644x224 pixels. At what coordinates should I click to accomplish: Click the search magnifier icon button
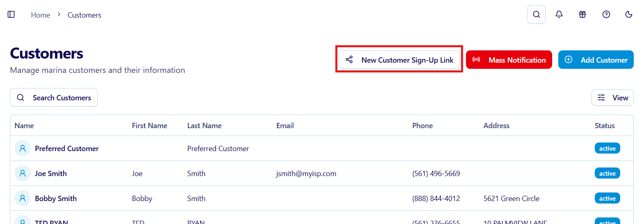coord(536,15)
